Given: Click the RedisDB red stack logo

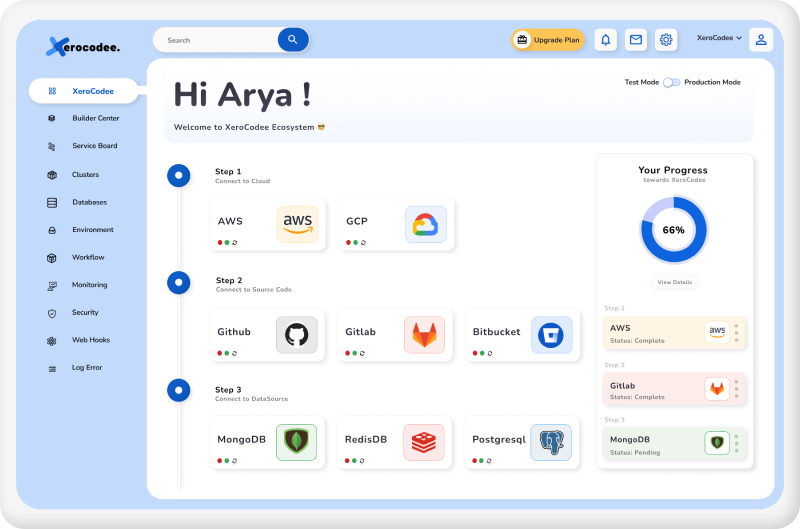Looking at the screenshot, I should point(424,442).
